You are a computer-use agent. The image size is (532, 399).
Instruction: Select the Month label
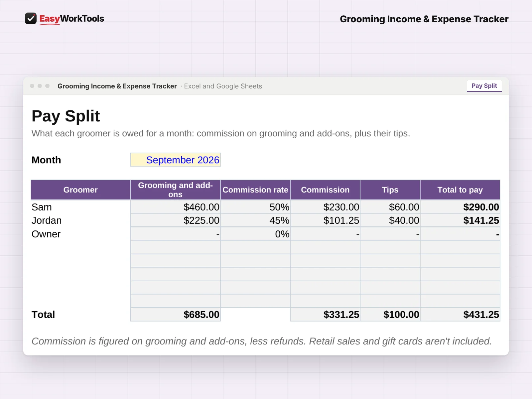46,160
